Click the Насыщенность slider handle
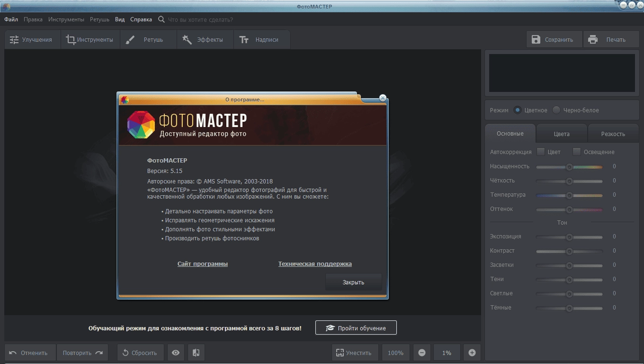This screenshot has width=644, height=364. pyautogui.click(x=569, y=167)
